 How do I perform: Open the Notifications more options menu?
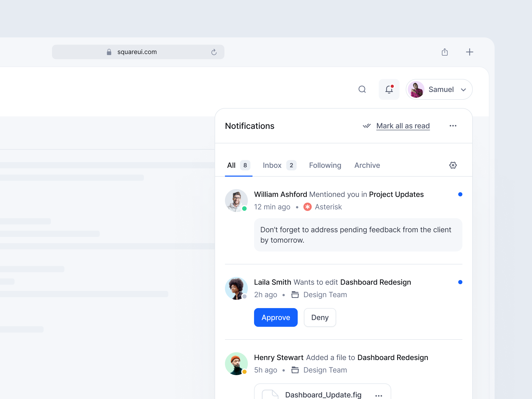(x=453, y=126)
